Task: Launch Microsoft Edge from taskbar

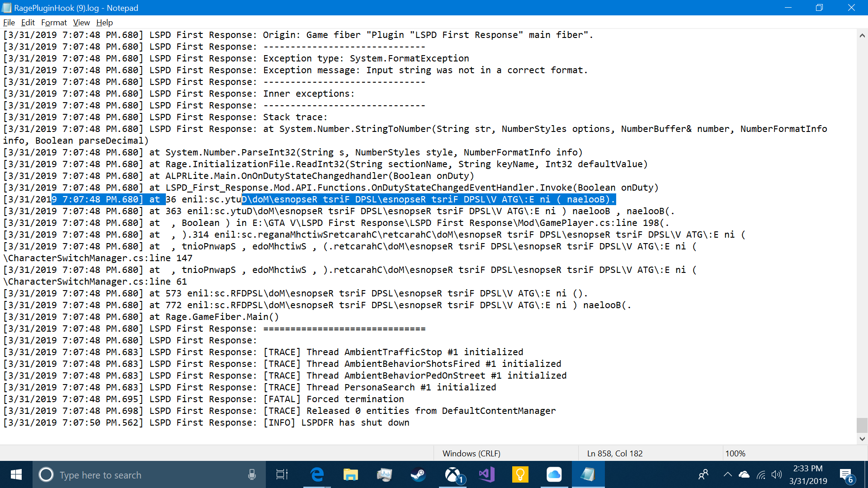Action: coord(317,474)
